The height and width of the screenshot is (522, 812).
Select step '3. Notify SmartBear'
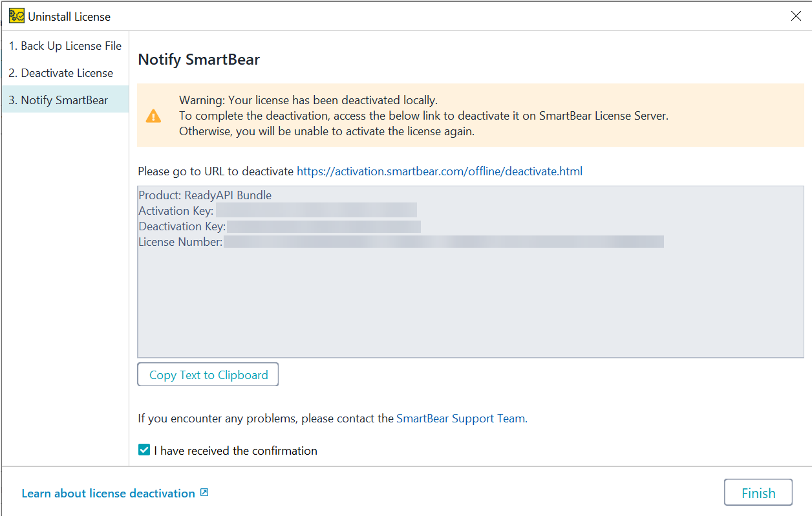(59, 99)
